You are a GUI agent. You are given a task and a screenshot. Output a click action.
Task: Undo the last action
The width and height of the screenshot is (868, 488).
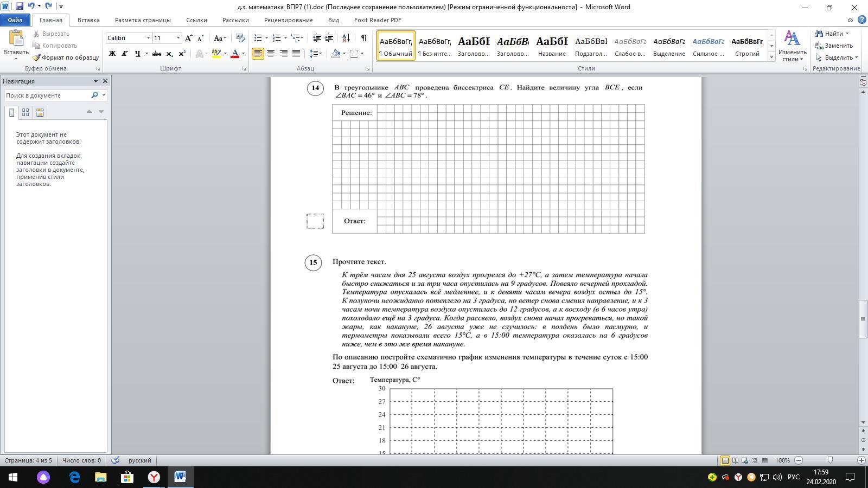tap(31, 6)
